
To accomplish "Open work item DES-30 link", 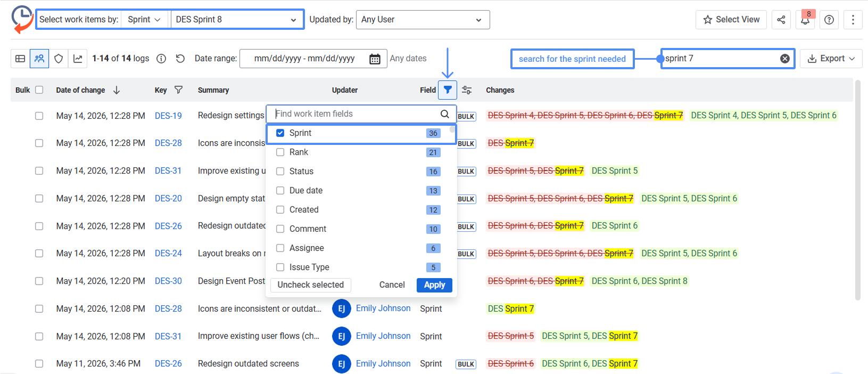I will (x=168, y=281).
